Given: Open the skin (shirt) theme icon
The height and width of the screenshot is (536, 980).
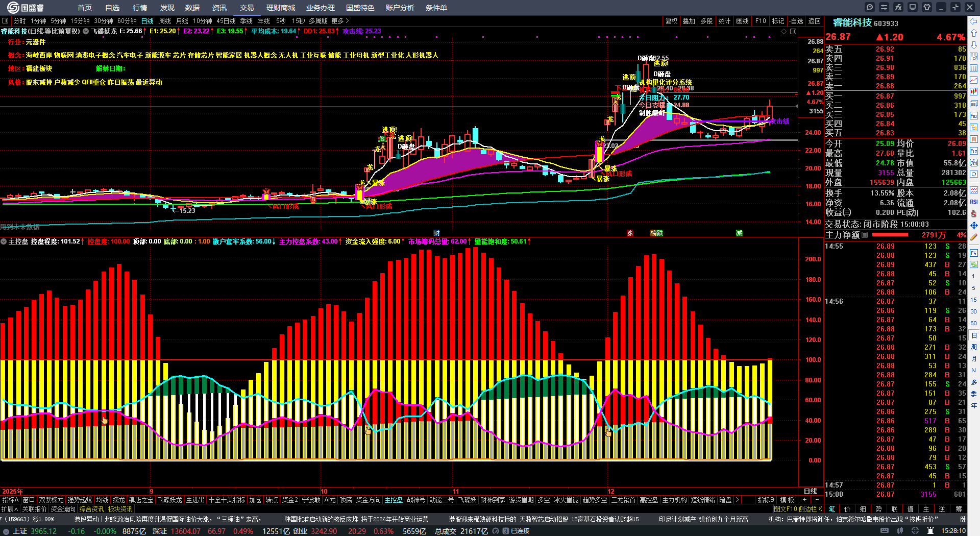Looking at the screenshot, I should coord(927,7).
